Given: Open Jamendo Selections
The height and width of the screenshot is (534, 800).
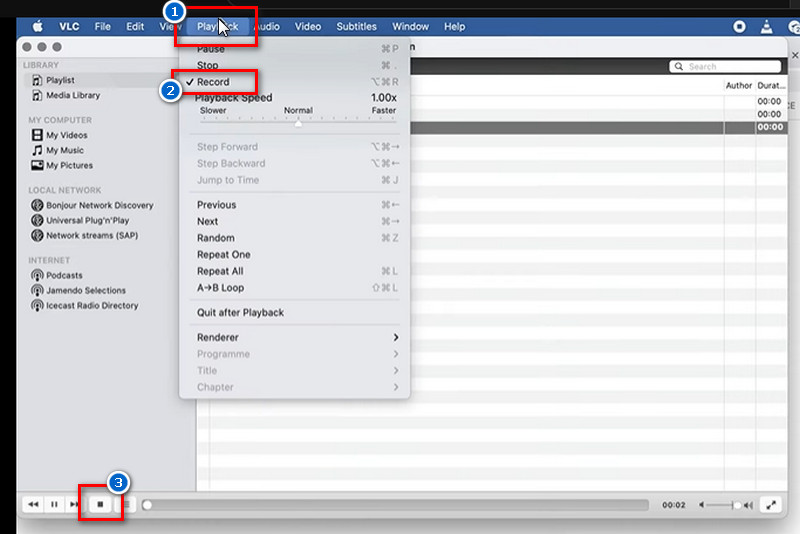Looking at the screenshot, I should (86, 290).
